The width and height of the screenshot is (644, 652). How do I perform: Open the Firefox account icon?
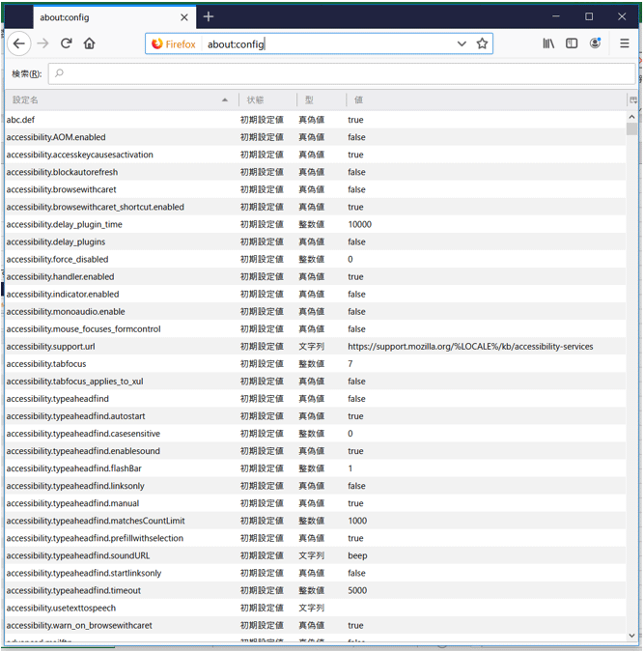click(x=596, y=43)
